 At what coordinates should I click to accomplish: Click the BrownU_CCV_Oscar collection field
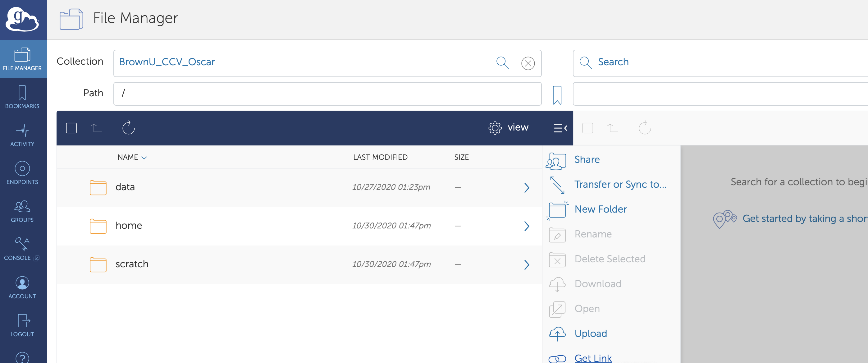click(x=327, y=63)
